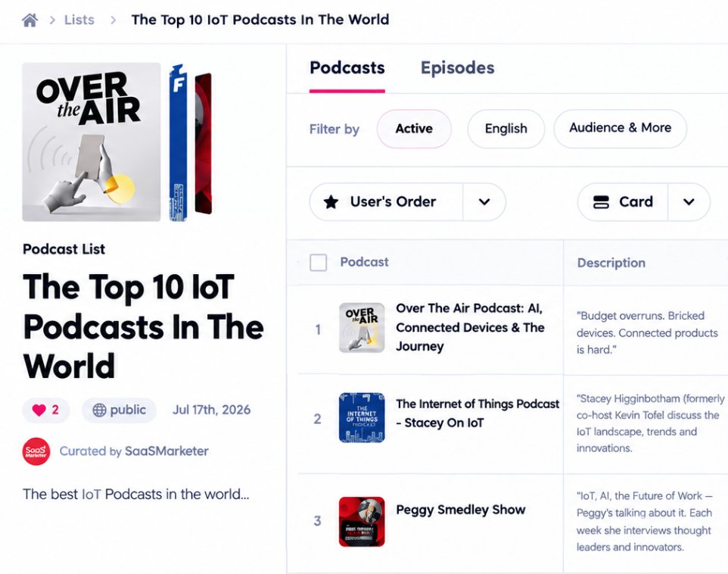Click the 'Budget overruns. Bricked devices' description
Image resolution: width=728 pixels, height=574 pixels.
(x=647, y=332)
